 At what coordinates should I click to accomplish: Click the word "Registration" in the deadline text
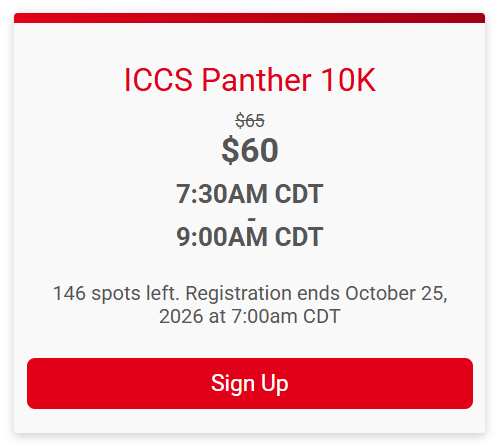click(x=238, y=294)
